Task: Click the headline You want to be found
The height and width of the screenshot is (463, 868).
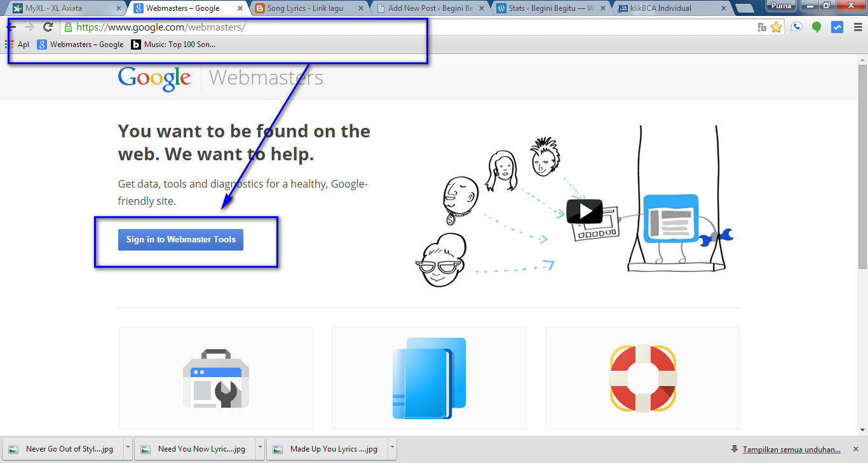Action: coord(244,142)
